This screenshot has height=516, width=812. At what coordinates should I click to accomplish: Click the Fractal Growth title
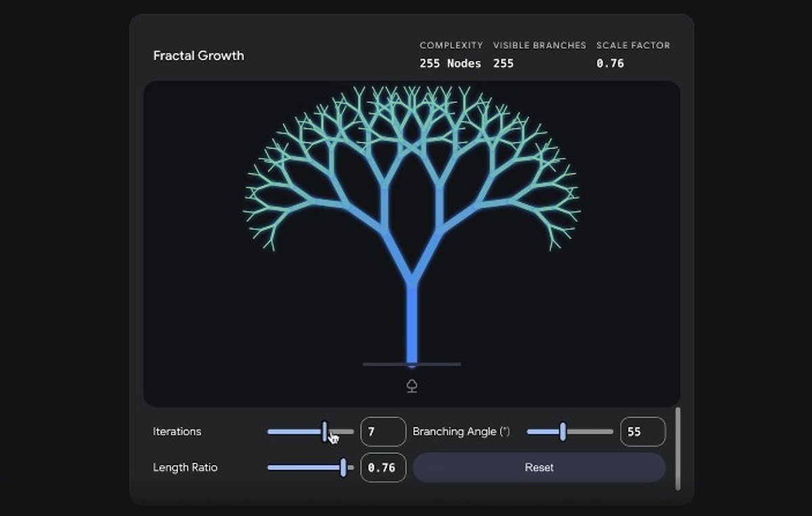pyautogui.click(x=198, y=55)
